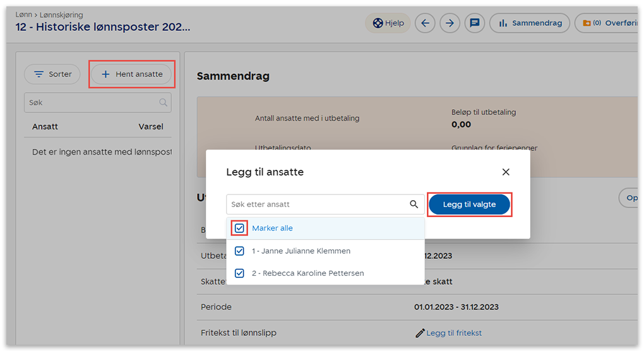Viewport: 644px width, 351px height.
Task: Open the comments speech bubble icon
Action: tap(475, 23)
